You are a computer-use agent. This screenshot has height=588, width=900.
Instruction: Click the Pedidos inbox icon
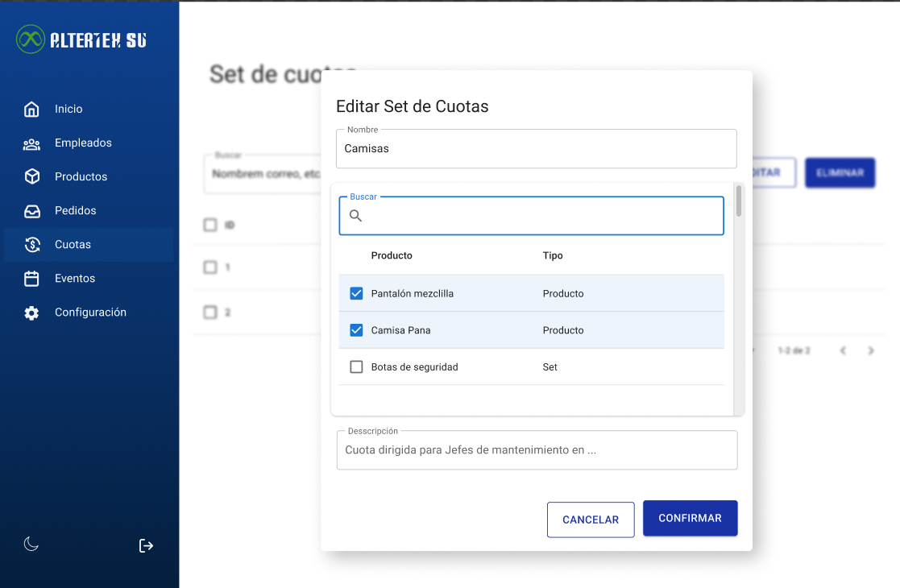tap(32, 211)
